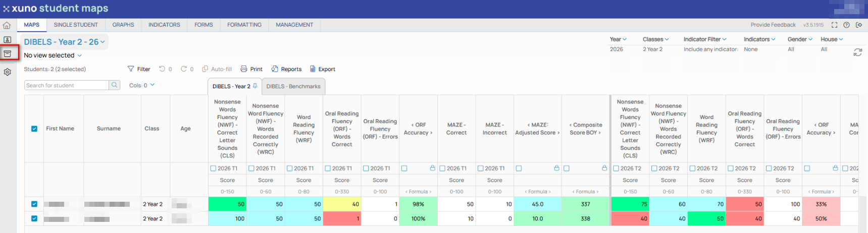Uncheck the first student row checkbox

coord(34,204)
